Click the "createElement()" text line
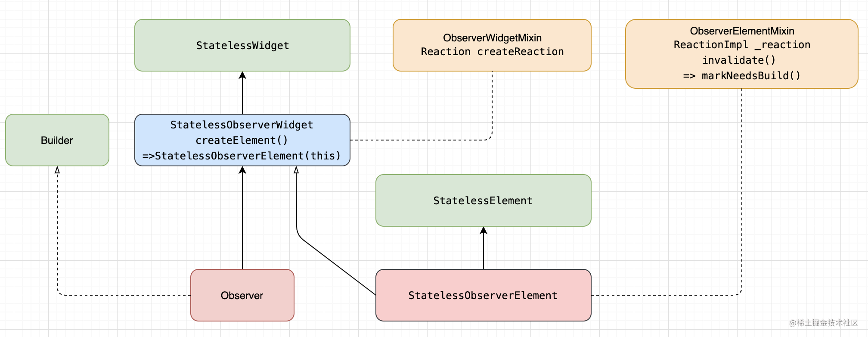 pos(242,140)
